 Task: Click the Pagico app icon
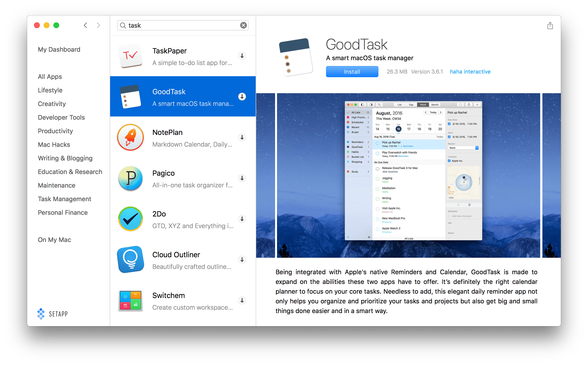tap(131, 178)
